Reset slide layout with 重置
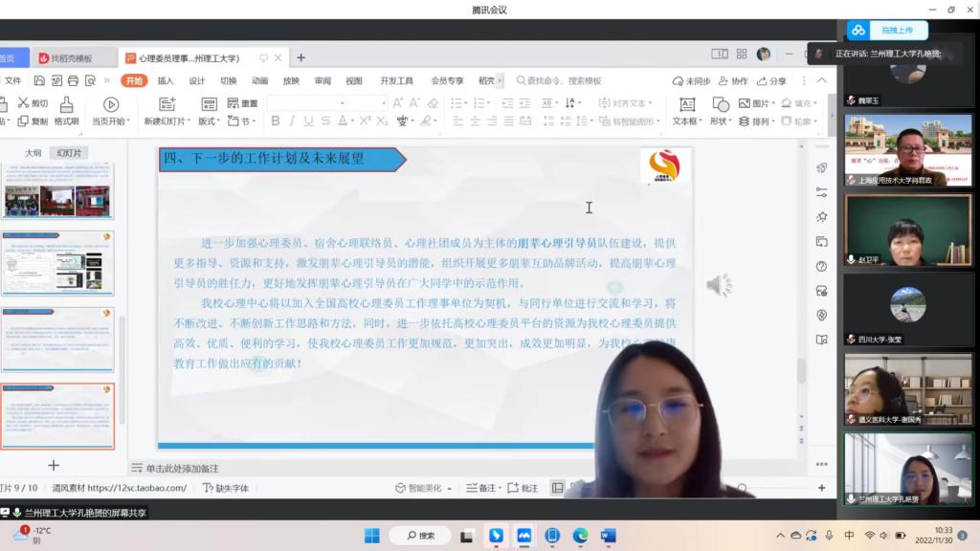980x551 pixels. (242, 103)
